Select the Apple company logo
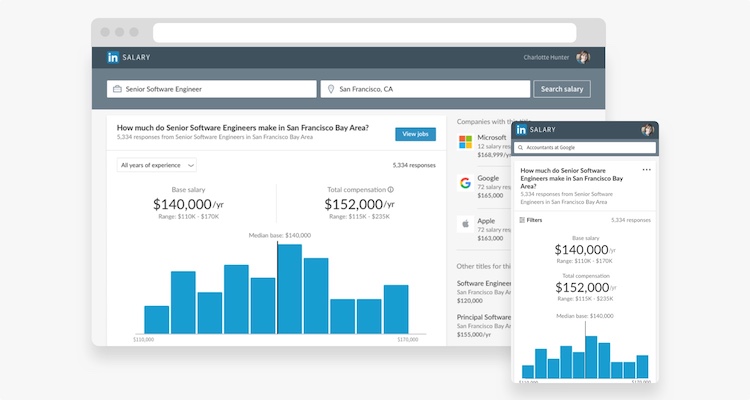Screen dimensions: 750x400 click(465, 224)
